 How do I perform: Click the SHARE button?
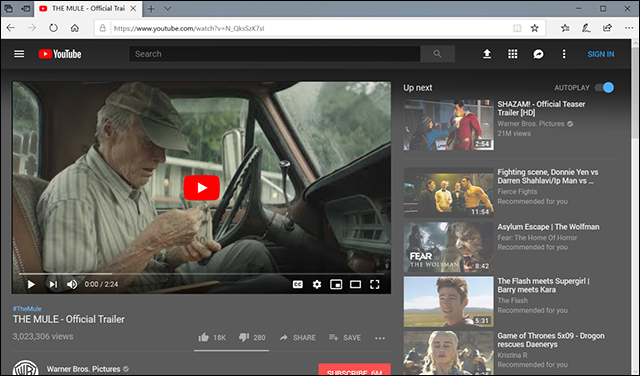tap(298, 338)
